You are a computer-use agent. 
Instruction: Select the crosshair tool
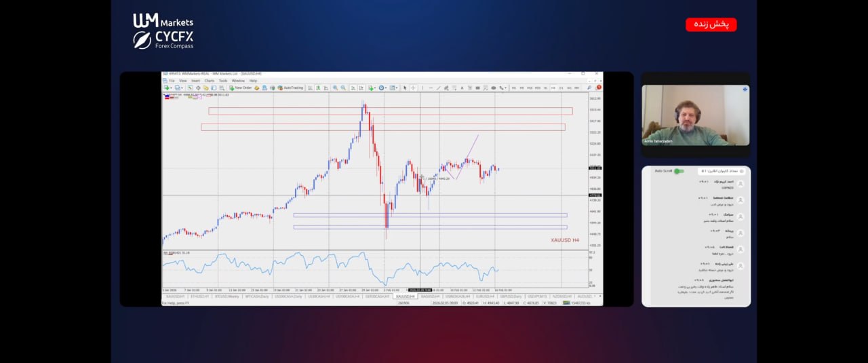413,88
